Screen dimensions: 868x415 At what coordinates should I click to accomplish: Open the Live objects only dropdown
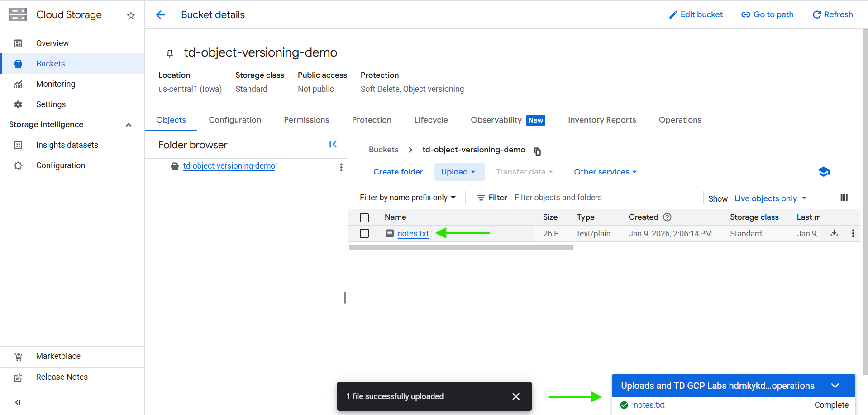click(x=770, y=198)
